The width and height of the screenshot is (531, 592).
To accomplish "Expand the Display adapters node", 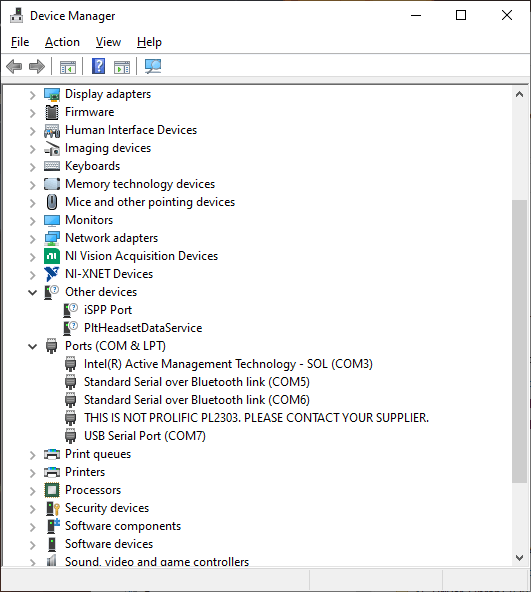I will coord(33,95).
